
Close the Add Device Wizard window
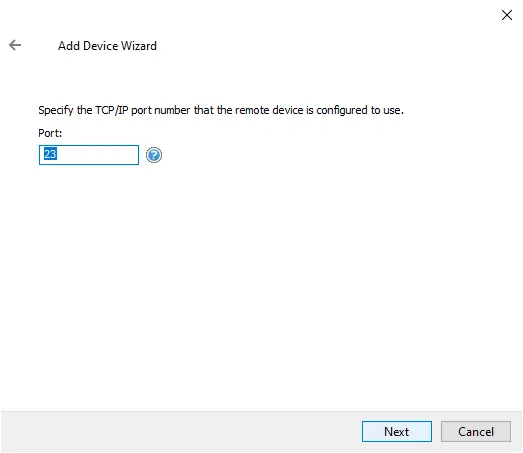click(507, 15)
